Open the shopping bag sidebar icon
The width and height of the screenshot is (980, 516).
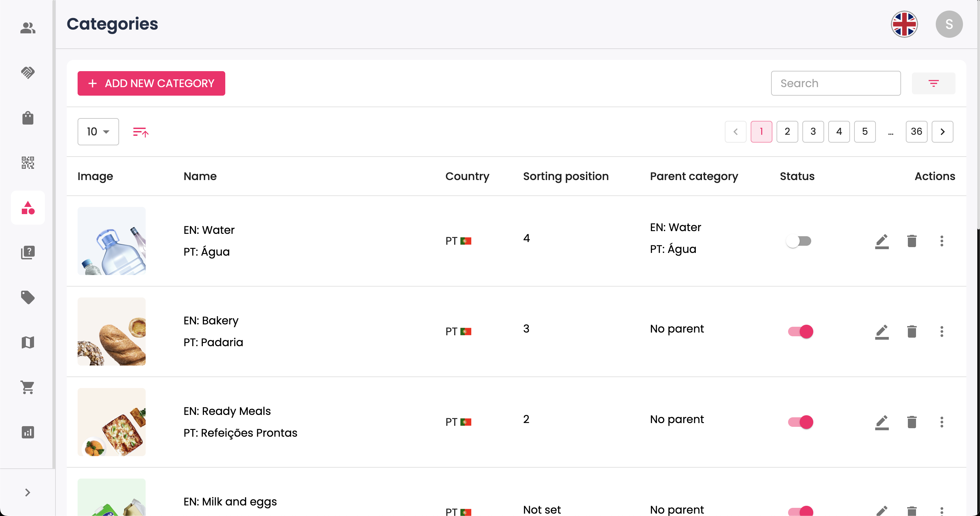28,118
